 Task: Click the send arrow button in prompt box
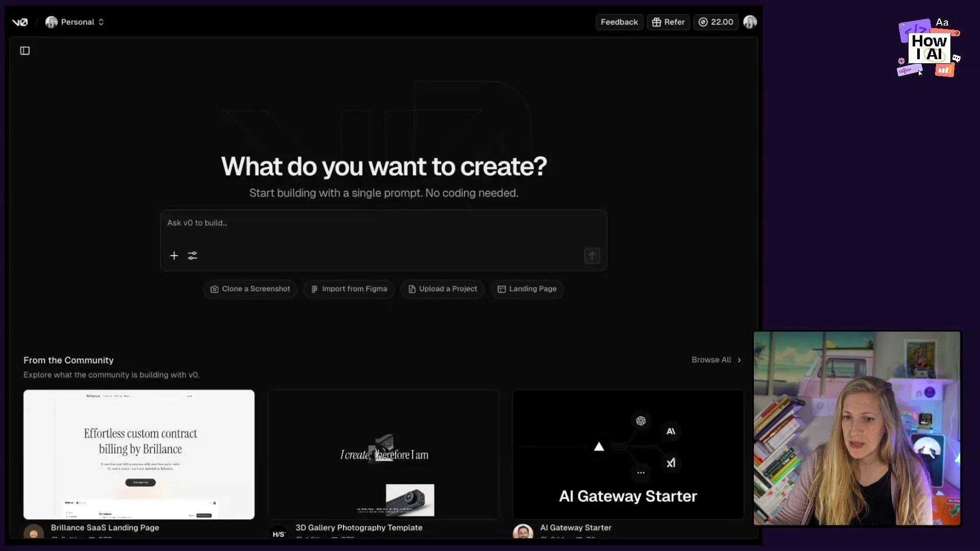click(592, 256)
